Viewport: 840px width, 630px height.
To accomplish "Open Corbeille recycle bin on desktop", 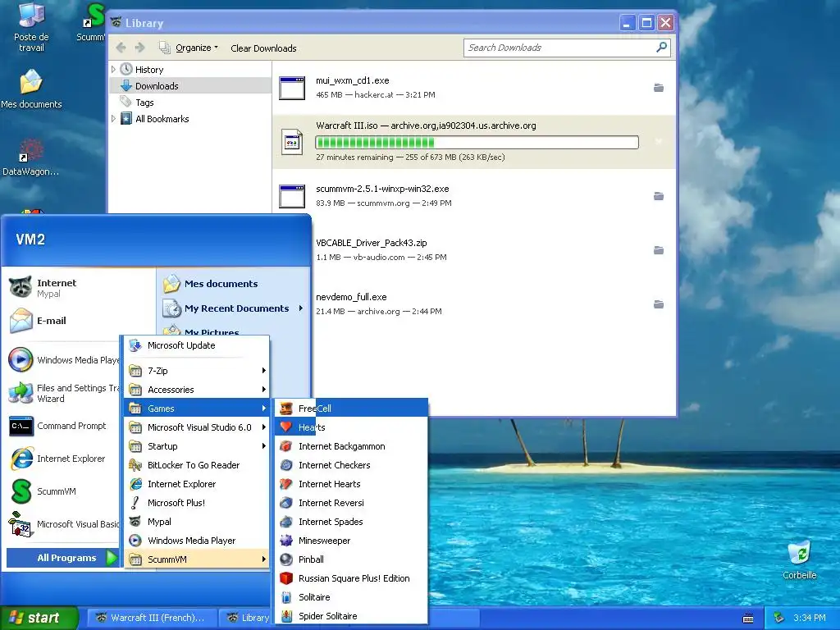I will point(799,559).
